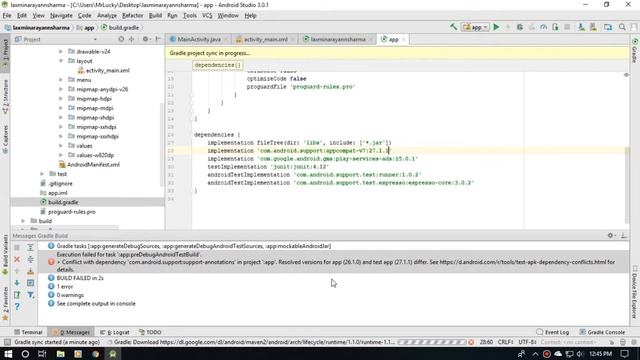Expand the test folder

pos(42,174)
